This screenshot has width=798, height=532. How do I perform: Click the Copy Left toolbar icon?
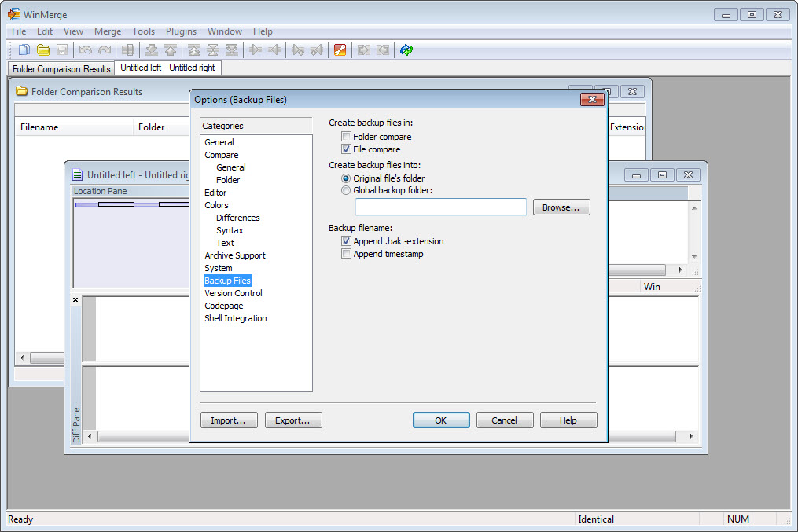click(x=275, y=50)
